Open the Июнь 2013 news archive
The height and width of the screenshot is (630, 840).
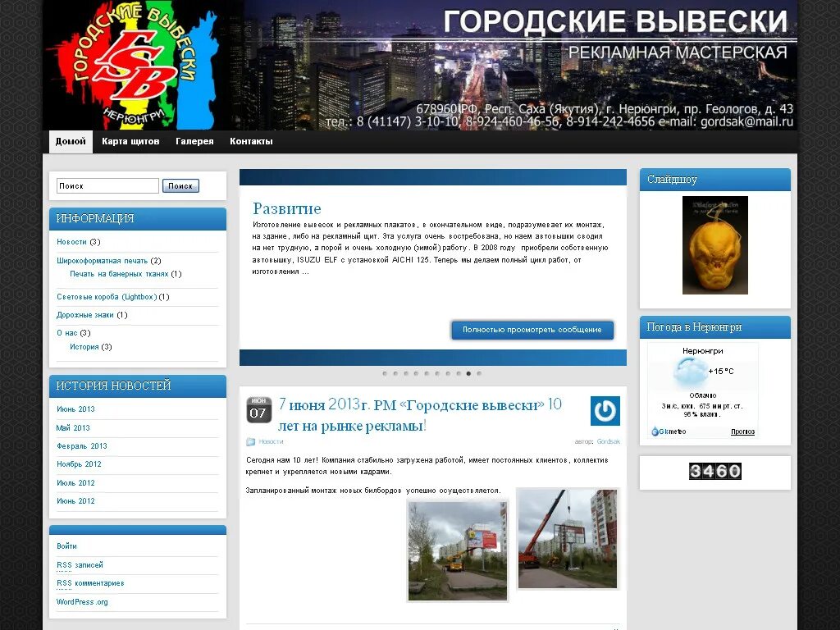tap(76, 409)
